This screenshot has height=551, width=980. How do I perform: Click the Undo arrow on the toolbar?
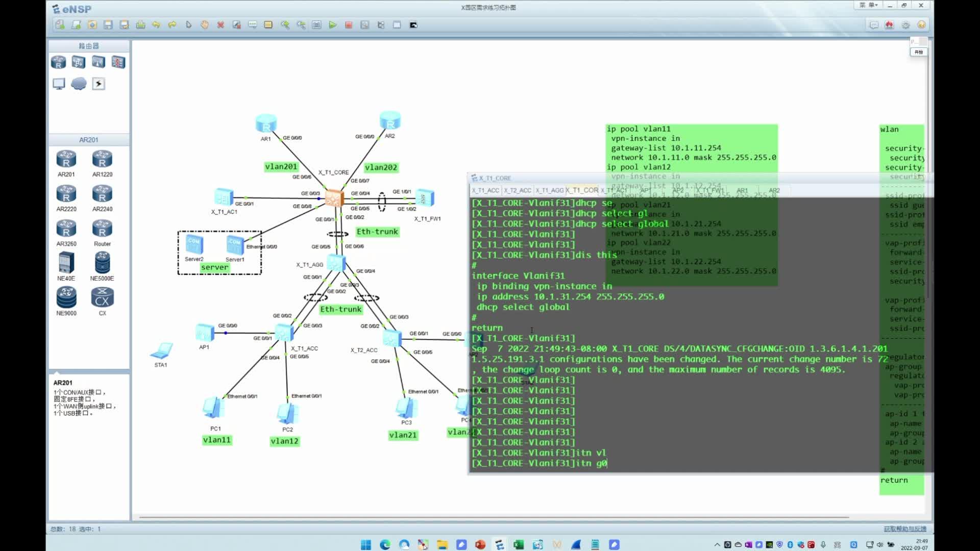coord(156,24)
